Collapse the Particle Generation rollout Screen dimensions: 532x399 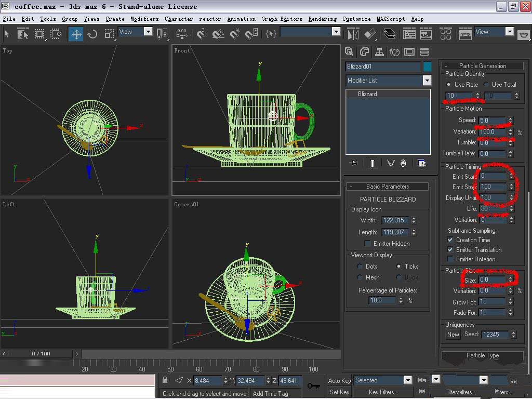pyautogui.click(x=482, y=66)
